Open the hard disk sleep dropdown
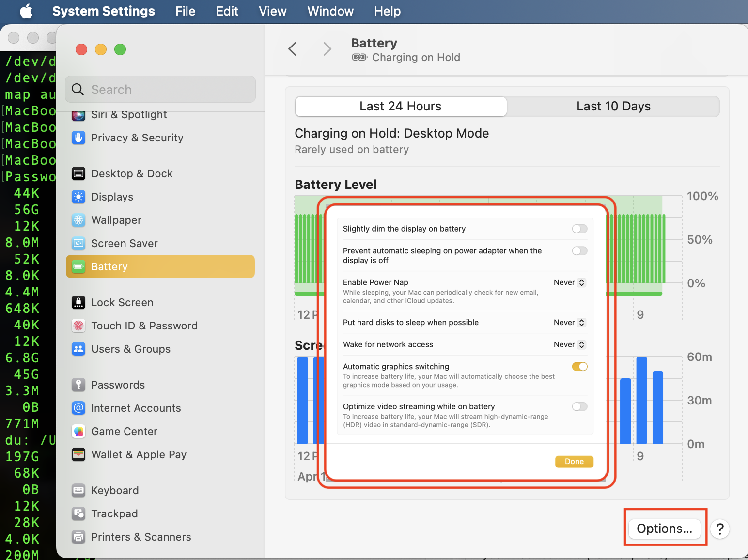The width and height of the screenshot is (748, 560). tap(569, 322)
